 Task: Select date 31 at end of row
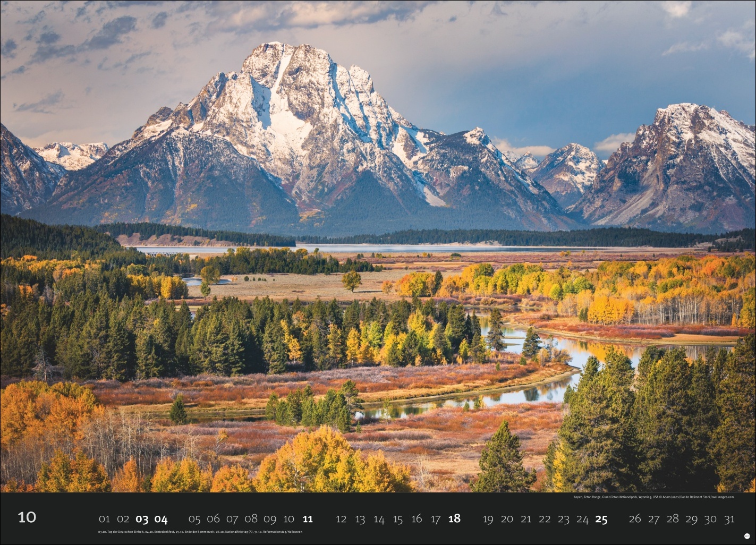729,519
